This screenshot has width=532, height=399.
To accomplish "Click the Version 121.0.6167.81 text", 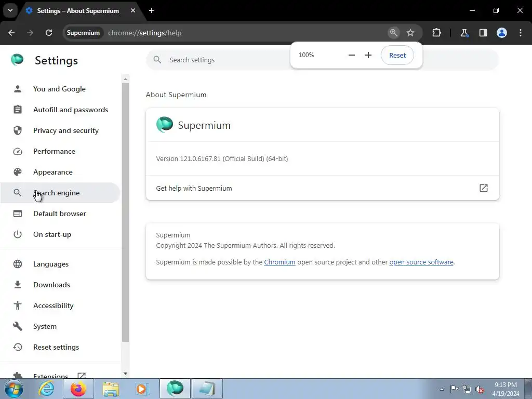I will [222, 159].
